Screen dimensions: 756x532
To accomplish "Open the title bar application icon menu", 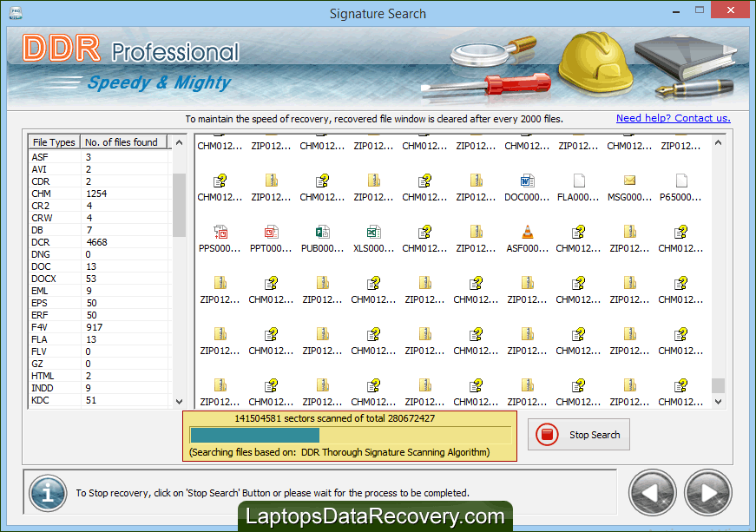I will pyautogui.click(x=15, y=12).
